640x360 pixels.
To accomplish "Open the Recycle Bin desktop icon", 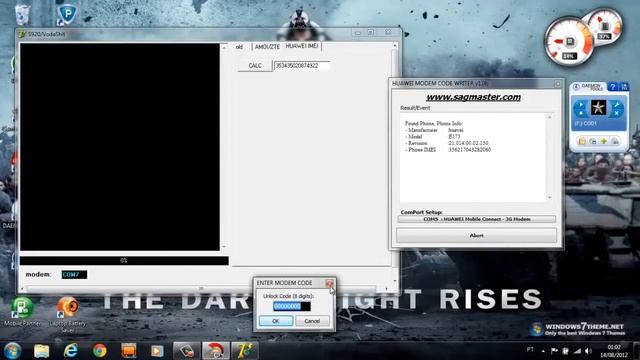I will (x=22, y=15).
